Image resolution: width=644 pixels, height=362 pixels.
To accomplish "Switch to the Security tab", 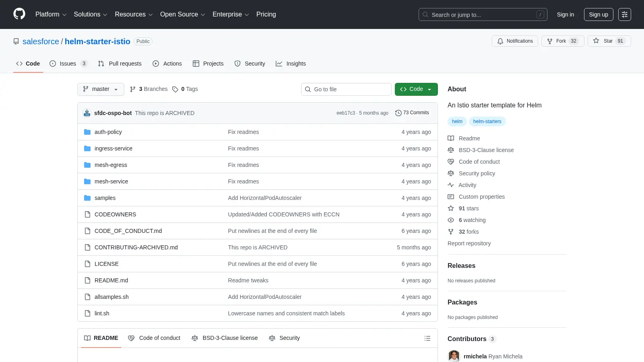I will coord(250,64).
